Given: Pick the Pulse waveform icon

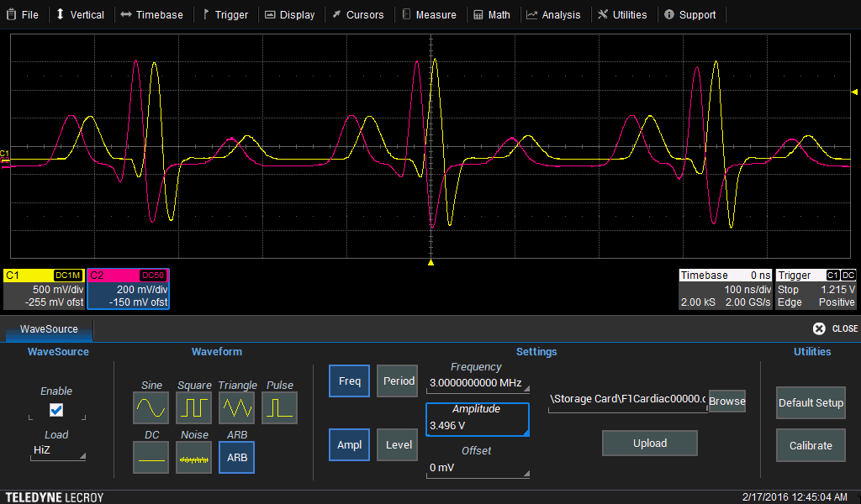Looking at the screenshot, I should 280,408.
